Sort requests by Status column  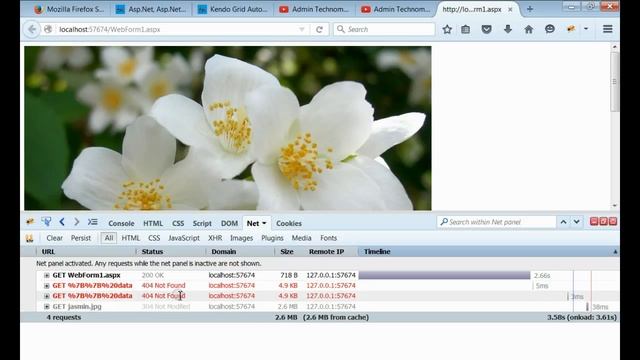click(x=170, y=252)
